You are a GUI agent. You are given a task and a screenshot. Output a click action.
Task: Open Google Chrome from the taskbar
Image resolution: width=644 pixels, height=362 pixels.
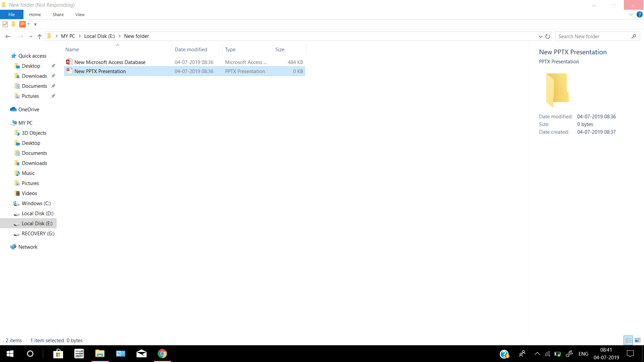click(x=162, y=354)
